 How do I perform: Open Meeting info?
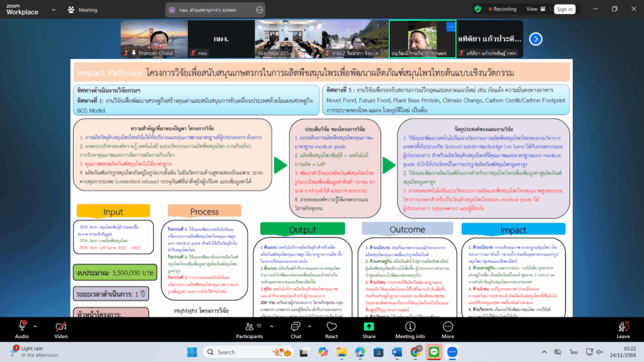[x=409, y=328]
